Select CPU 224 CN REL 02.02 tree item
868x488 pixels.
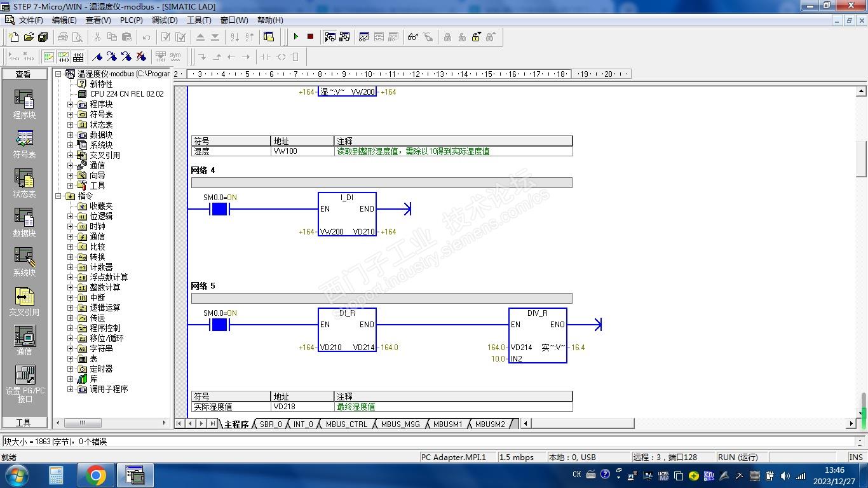pyautogui.click(x=127, y=94)
